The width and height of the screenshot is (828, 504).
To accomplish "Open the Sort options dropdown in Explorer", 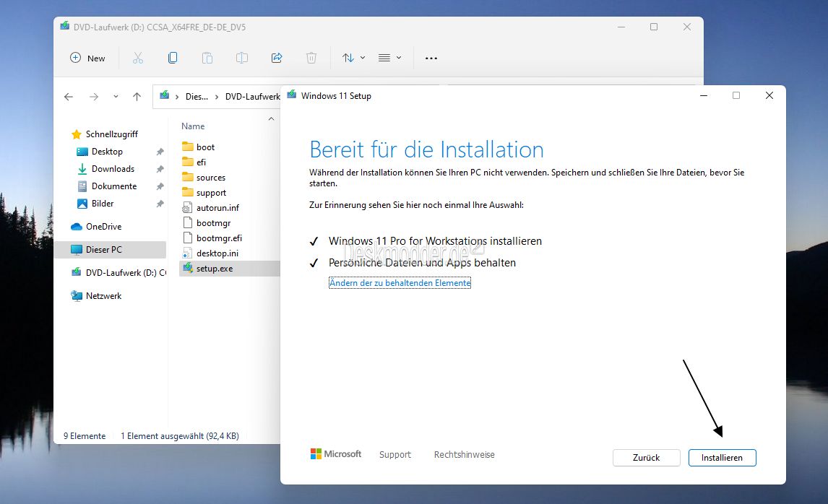I will (353, 58).
